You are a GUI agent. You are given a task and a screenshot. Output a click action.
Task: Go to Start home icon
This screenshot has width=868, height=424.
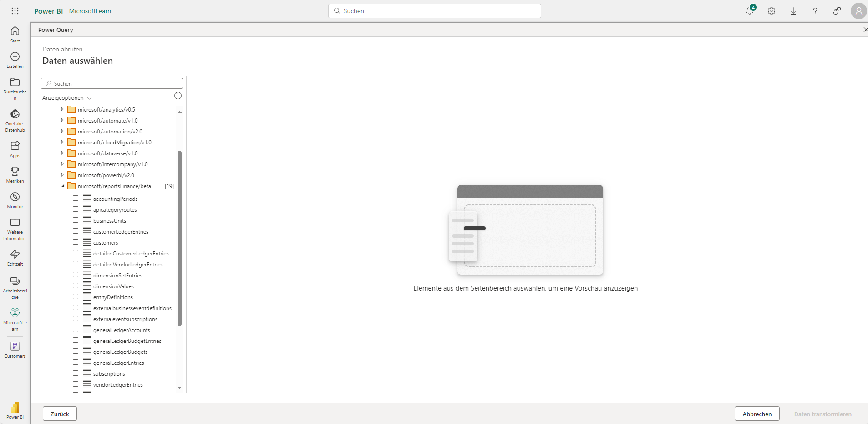15,31
